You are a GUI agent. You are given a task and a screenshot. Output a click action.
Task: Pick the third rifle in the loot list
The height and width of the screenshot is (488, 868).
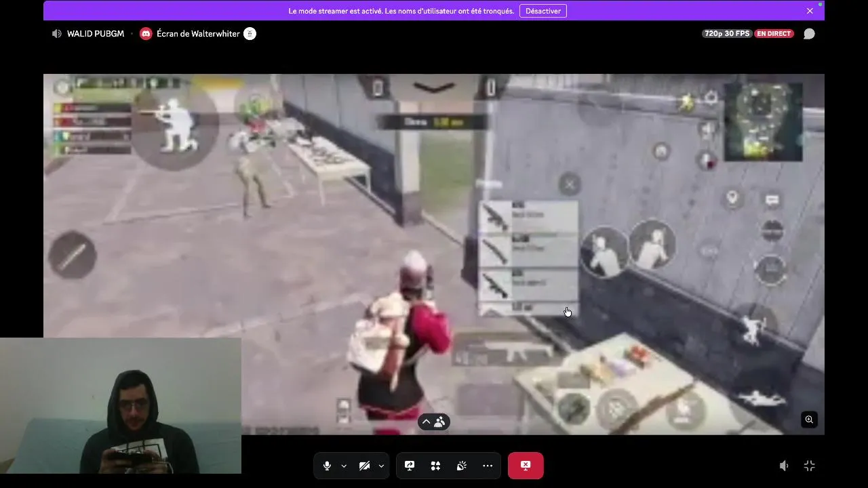[528, 284]
